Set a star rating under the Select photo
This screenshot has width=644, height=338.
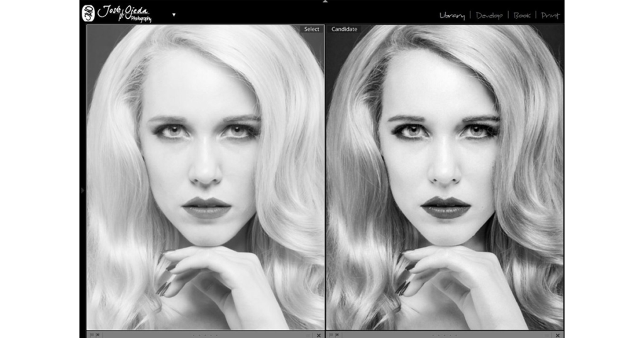click(x=206, y=335)
